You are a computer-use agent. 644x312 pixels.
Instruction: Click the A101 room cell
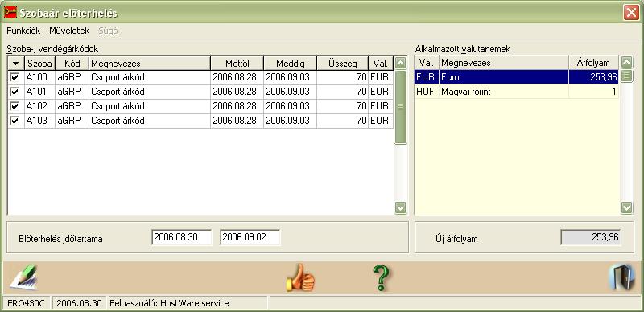[x=39, y=92]
